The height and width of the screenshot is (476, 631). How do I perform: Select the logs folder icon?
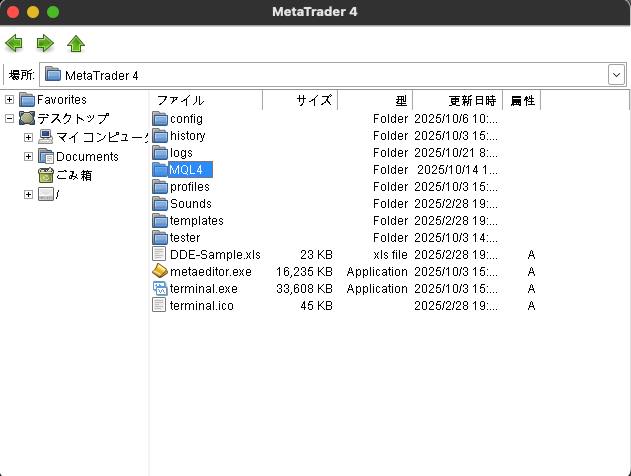[160, 152]
